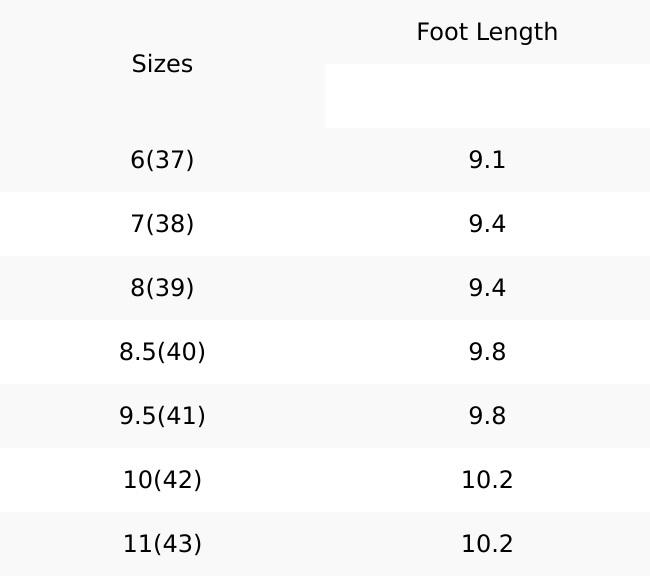Viewport: 650px width, 576px height.
Task: Click the foot length for size 8.5(40)
Action: point(487,352)
